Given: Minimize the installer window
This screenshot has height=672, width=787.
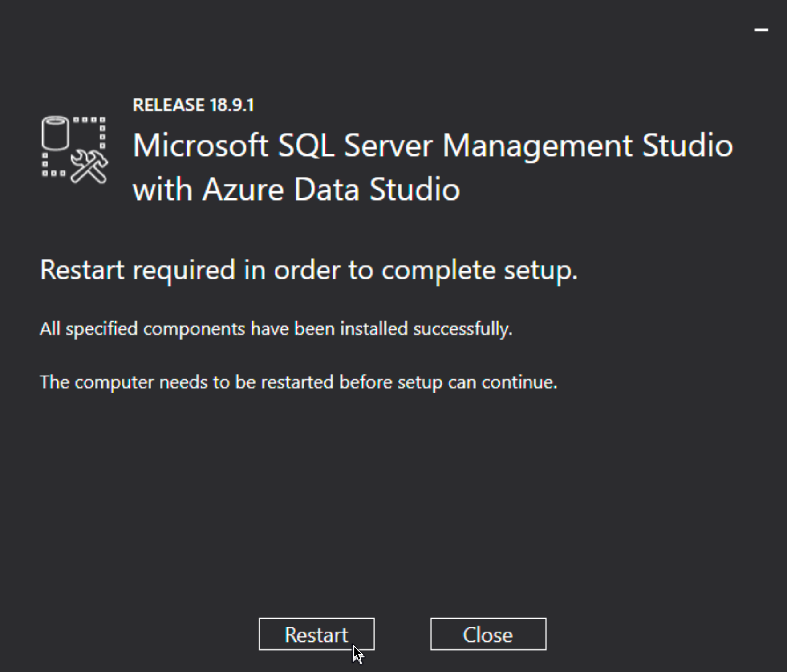Looking at the screenshot, I should tap(761, 30).
